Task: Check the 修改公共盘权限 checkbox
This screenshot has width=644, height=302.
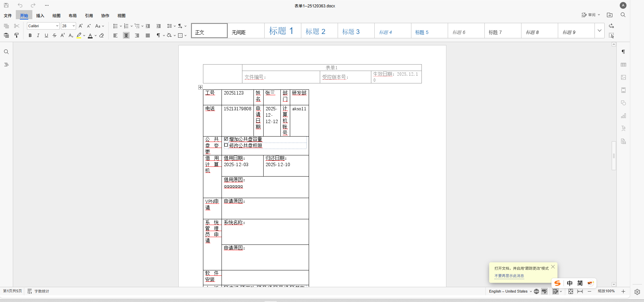Action: [x=226, y=145]
